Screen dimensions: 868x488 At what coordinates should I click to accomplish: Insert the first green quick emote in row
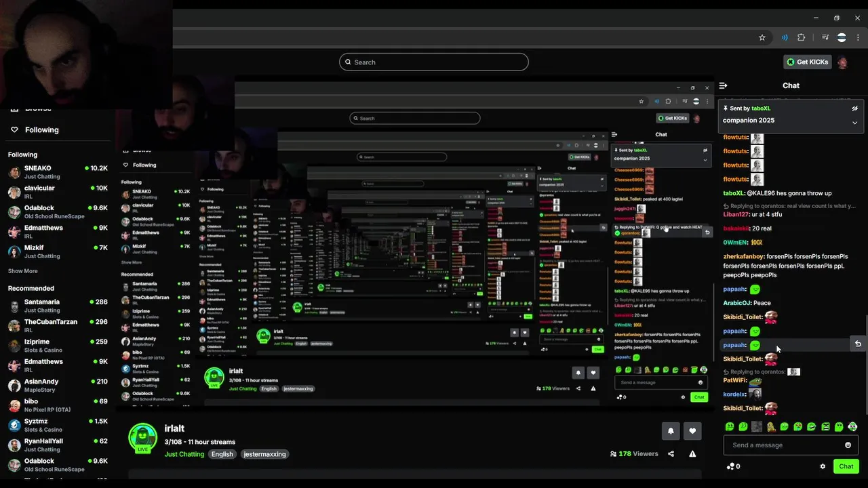pos(730,426)
